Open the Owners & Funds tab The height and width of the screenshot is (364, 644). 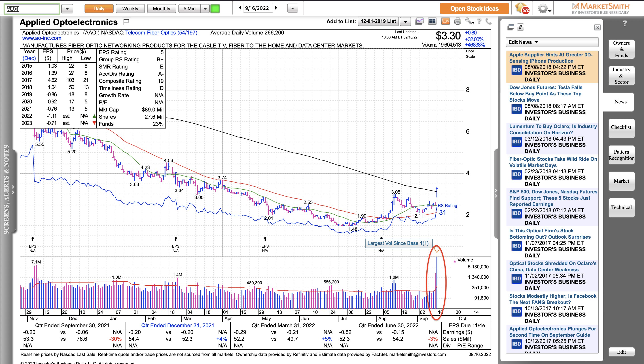(x=621, y=49)
